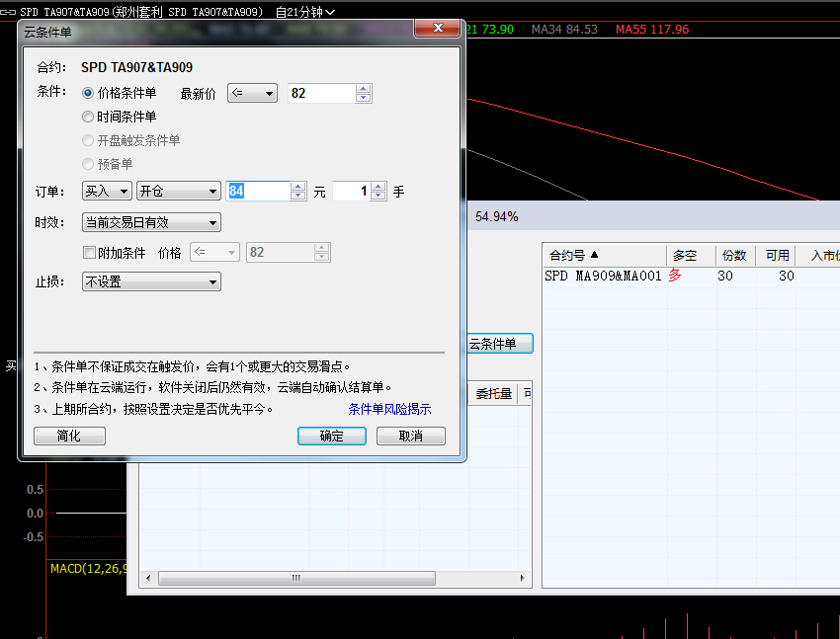Decrease the order quantity 手 using down arrow
This screenshot has width=840, height=639.
(x=378, y=197)
